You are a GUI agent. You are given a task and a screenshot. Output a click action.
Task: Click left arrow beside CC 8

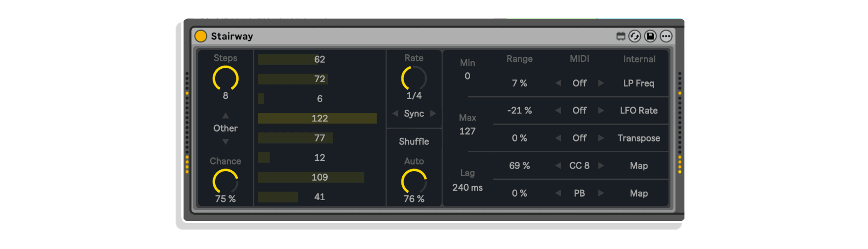tap(558, 166)
